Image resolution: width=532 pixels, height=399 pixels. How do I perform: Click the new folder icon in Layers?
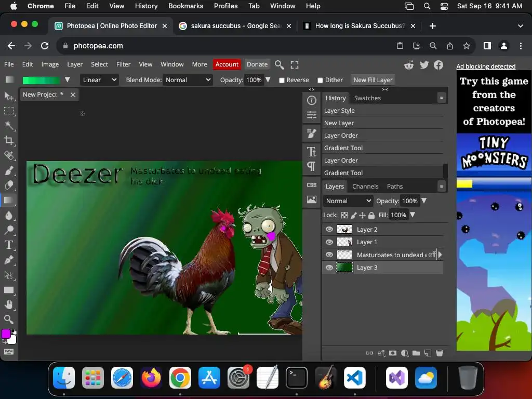[416, 353]
